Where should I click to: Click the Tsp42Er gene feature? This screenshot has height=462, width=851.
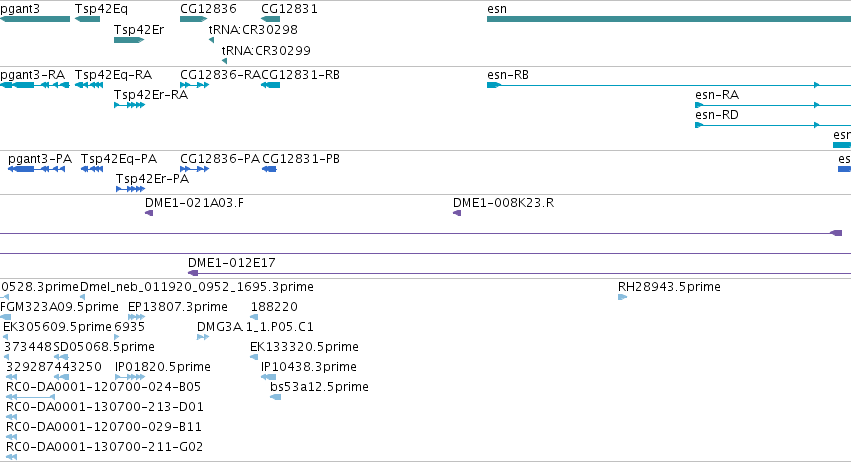[x=129, y=40]
